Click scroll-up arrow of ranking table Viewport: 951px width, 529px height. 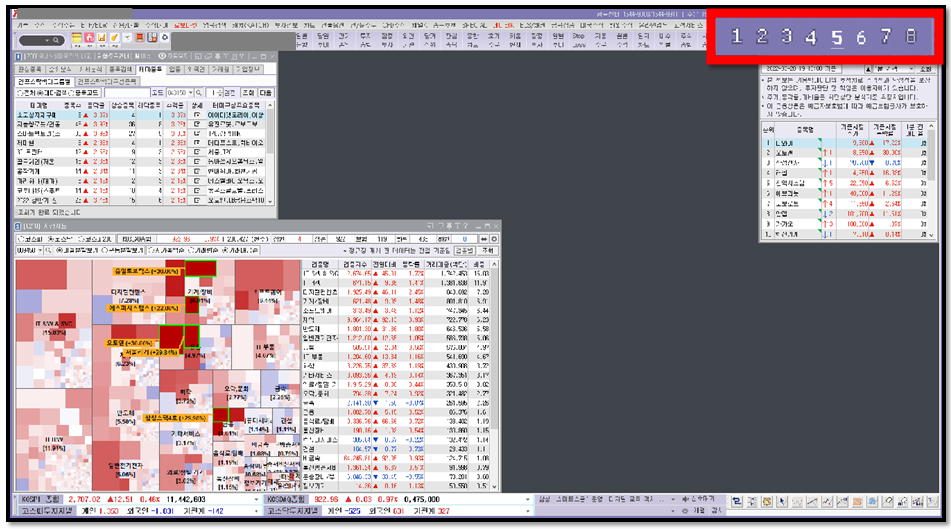coord(931,126)
